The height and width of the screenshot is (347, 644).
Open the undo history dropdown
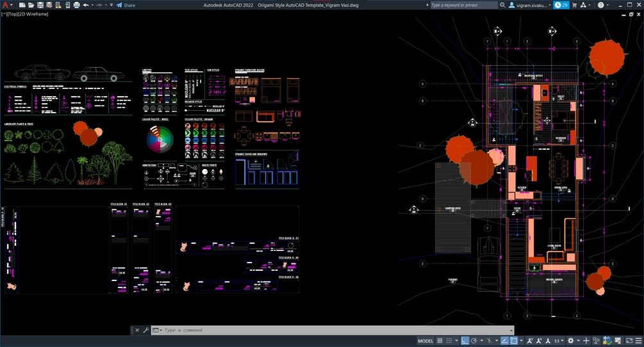tap(92, 5)
